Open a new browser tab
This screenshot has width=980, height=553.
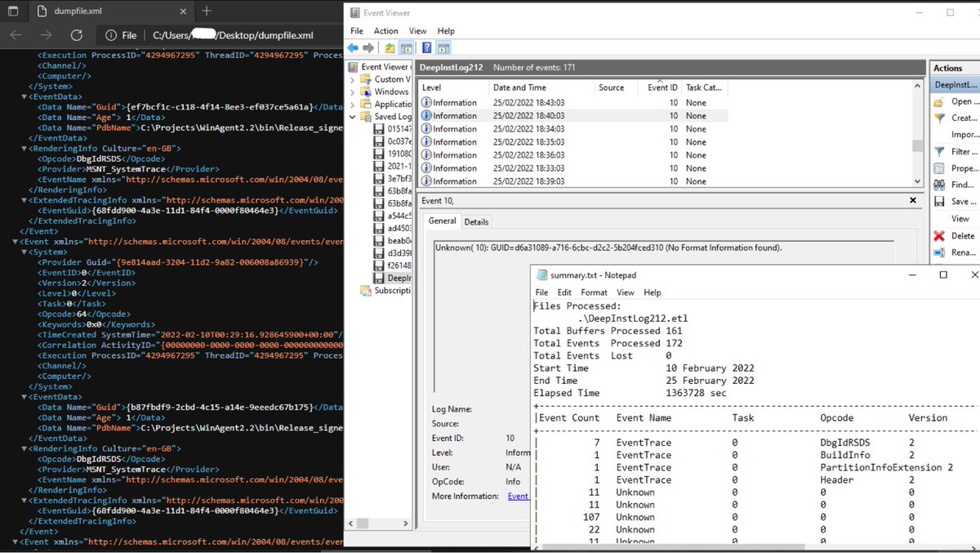207,11
